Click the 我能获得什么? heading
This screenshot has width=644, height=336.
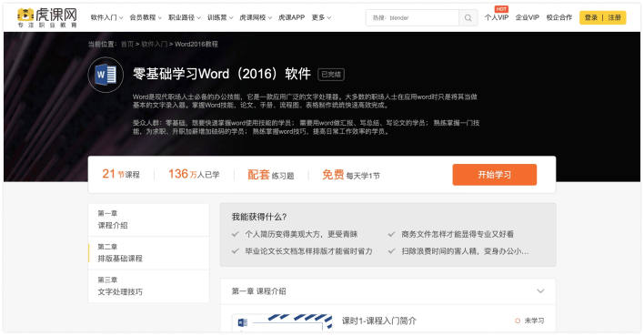(259, 217)
